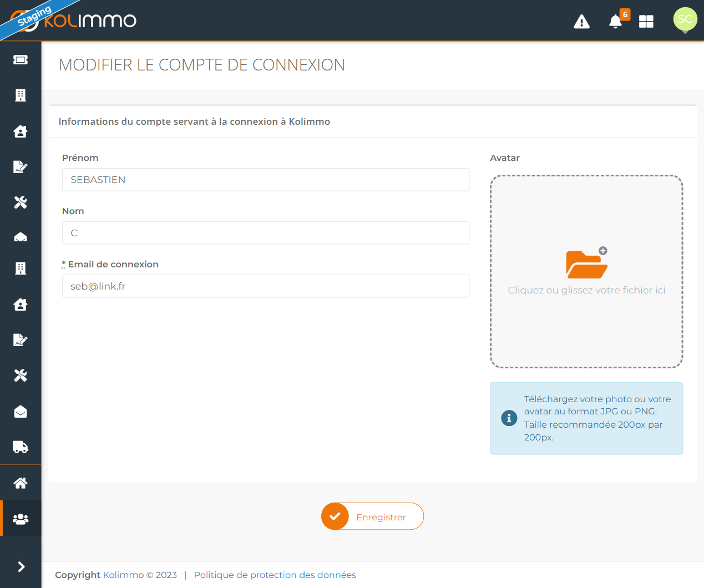This screenshot has height=588, width=704.
Task: Click the Enregistrer button
Action: click(x=372, y=516)
